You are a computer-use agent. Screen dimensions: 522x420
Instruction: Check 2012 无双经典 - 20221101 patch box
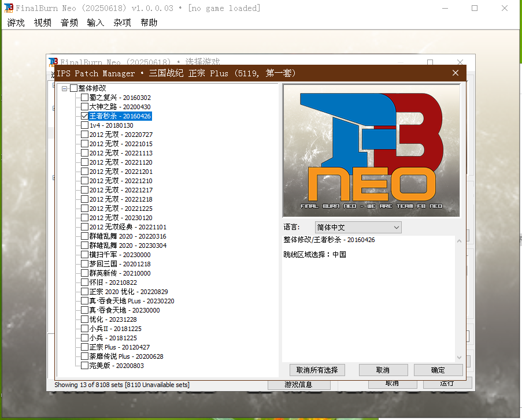[84, 227]
